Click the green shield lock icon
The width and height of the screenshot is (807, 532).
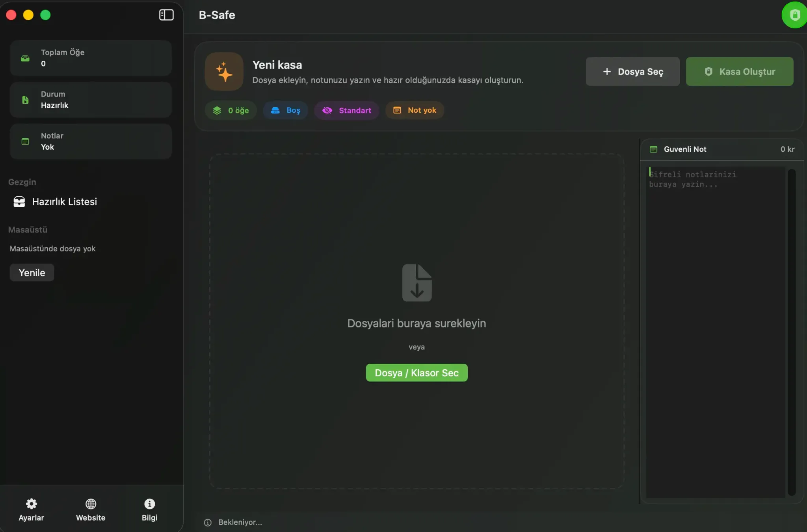coord(794,15)
